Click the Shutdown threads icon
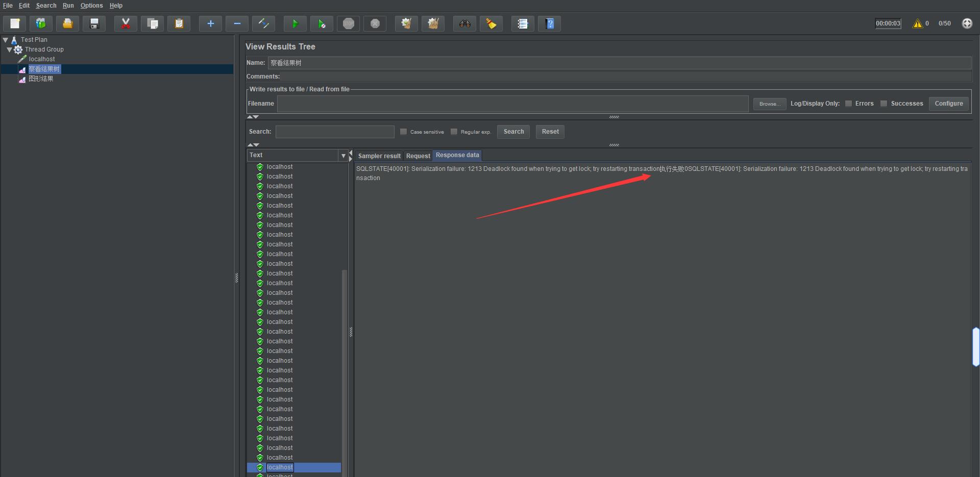The image size is (980, 477). [375, 23]
